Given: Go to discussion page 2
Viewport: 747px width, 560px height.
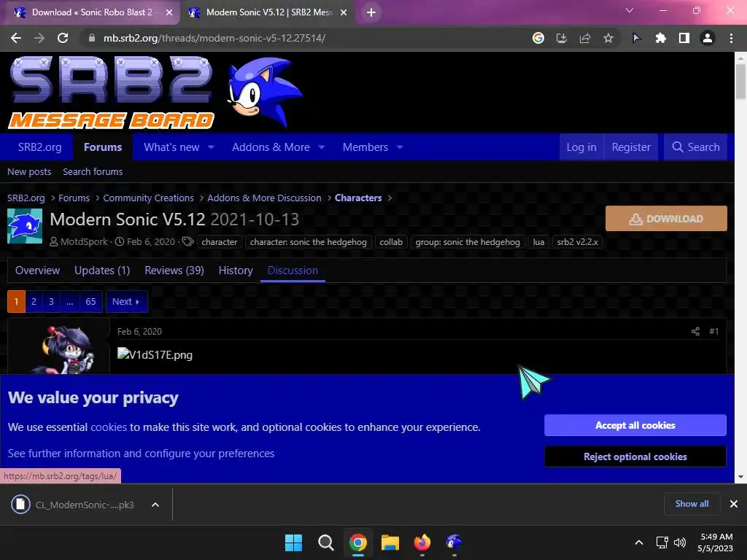Looking at the screenshot, I should click(34, 301).
